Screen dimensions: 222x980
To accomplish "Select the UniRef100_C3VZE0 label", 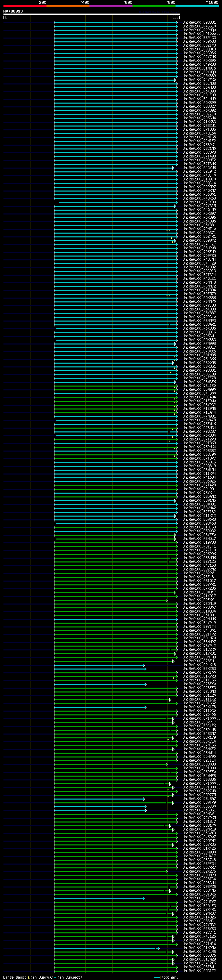I will coord(199,535).
